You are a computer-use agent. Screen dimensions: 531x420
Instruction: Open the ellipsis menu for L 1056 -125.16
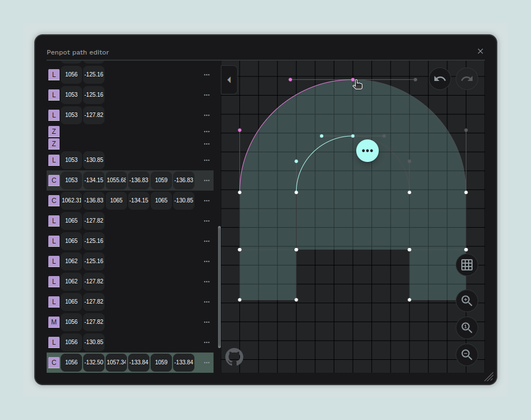coord(207,75)
